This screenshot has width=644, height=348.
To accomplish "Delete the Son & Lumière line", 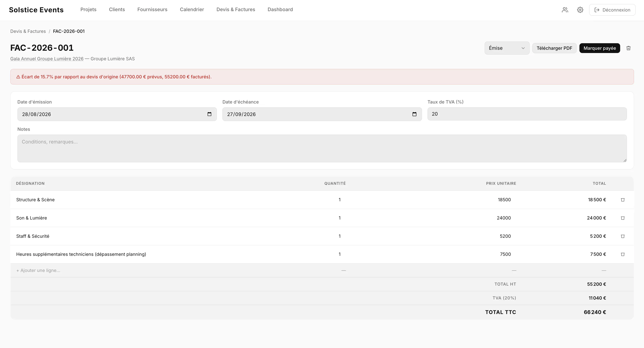I will point(623,218).
